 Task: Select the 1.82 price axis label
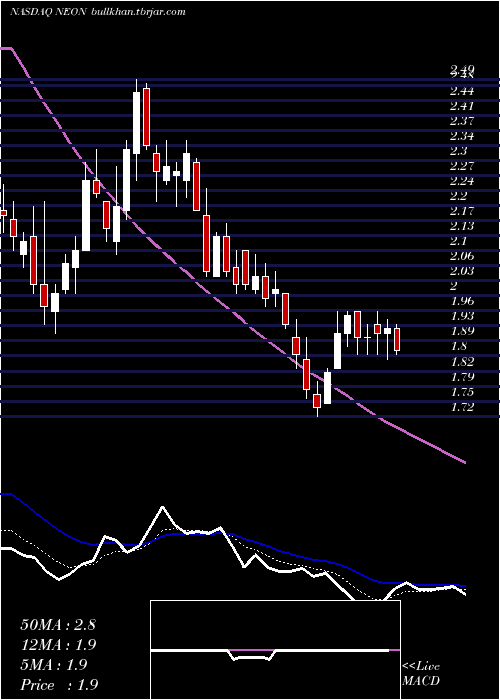[462, 361]
